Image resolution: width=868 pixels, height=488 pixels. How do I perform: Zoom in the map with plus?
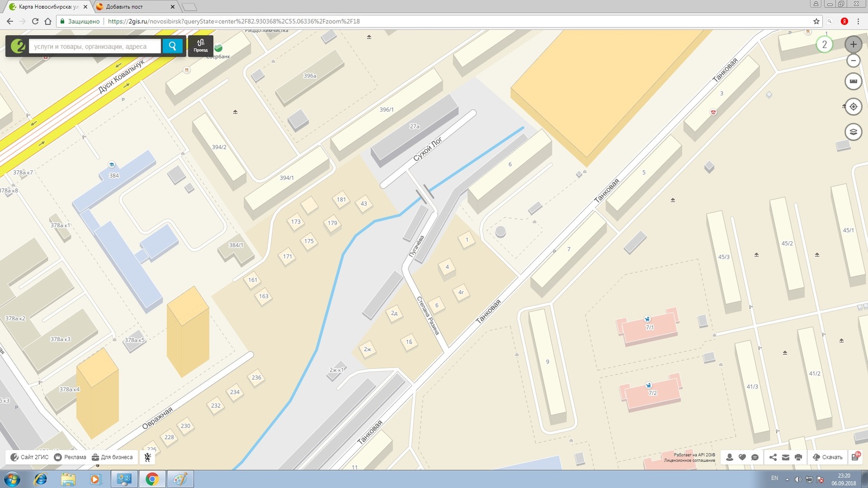click(853, 44)
